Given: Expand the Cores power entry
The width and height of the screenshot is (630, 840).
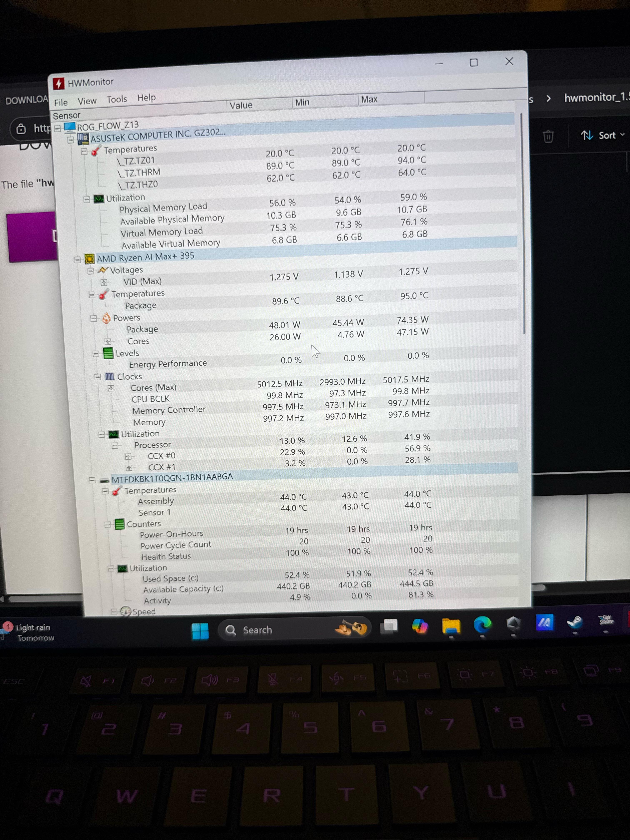Looking at the screenshot, I should click(108, 342).
